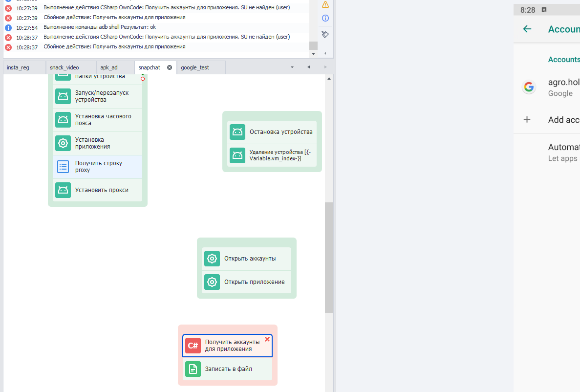580x392 pixels.
Task: Click the Android icon beside Установка часового пояса
Action: point(63,120)
